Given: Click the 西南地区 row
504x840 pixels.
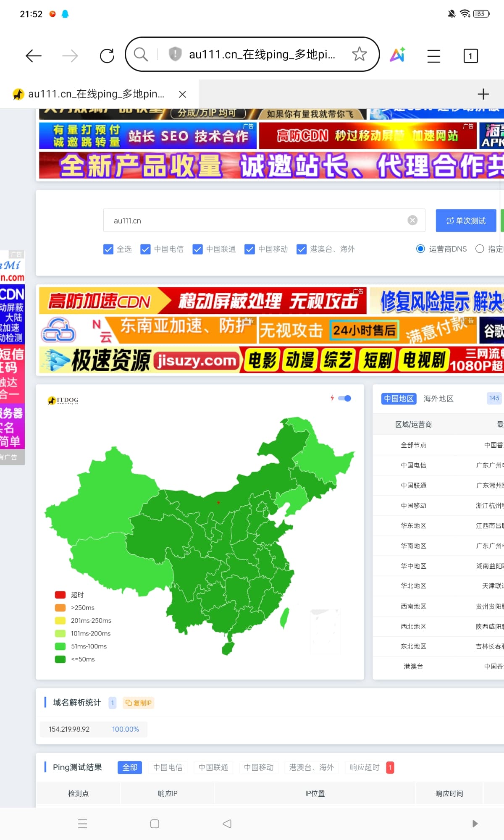Looking at the screenshot, I should pyautogui.click(x=438, y=606).
